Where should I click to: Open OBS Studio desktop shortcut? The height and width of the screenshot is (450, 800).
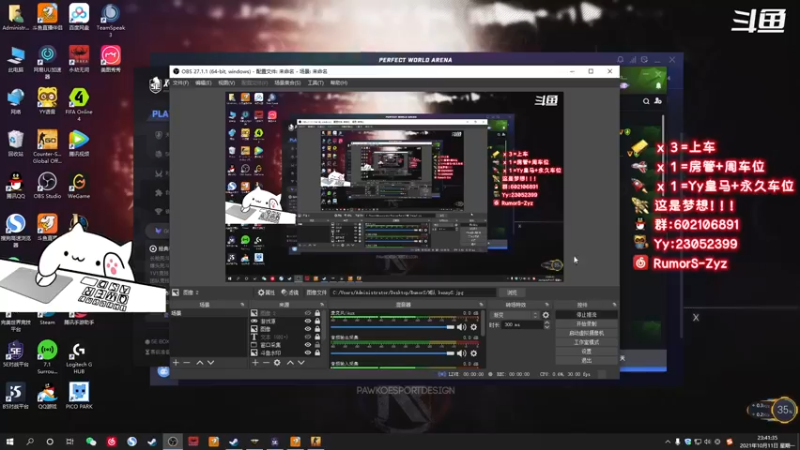tap(47, 185)
